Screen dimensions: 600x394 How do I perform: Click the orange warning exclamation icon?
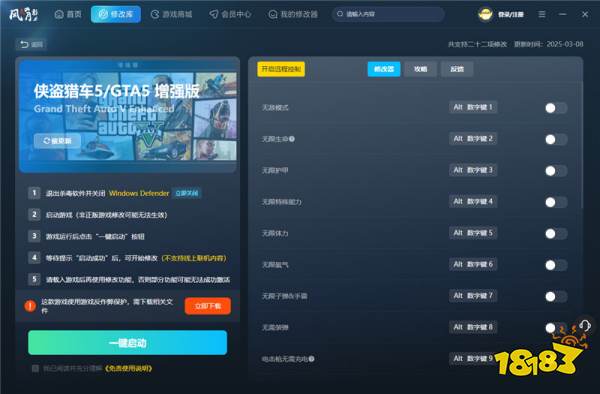click(x=30, y=306)
